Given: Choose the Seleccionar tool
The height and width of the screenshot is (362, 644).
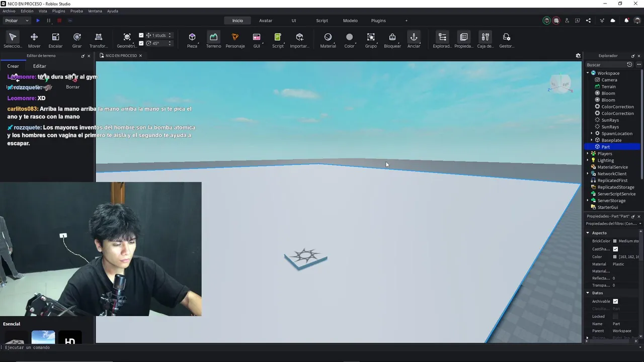Looking at the screenshot, I should (x=13, y=40).
